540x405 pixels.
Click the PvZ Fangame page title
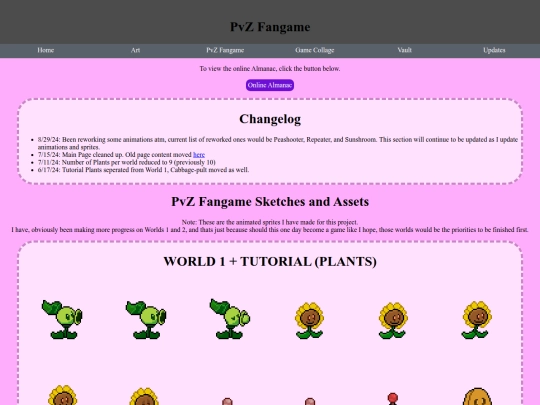[x=270, y=27]
